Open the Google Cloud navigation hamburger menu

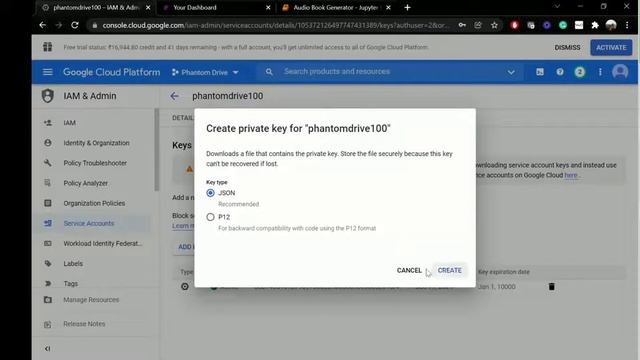48,72
